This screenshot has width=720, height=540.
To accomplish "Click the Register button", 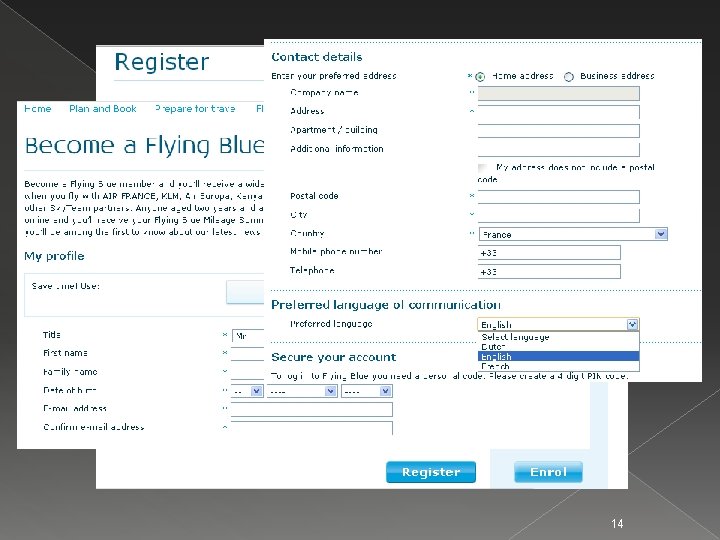I will (431, 472).
